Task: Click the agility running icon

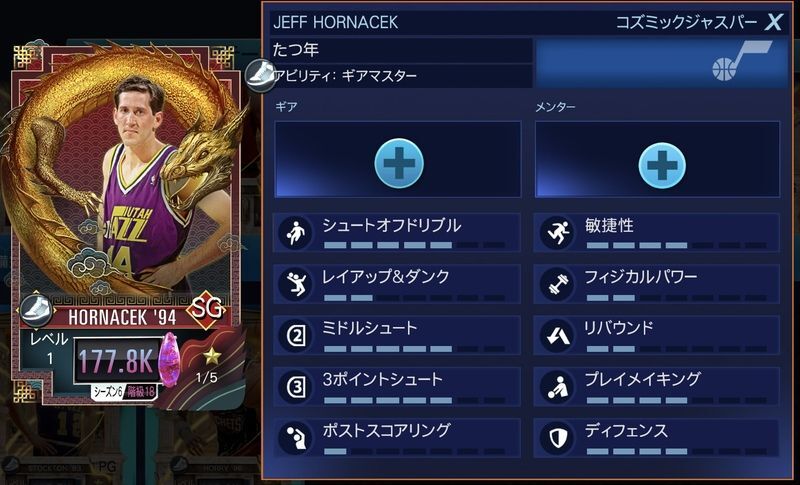Action: 557,233
